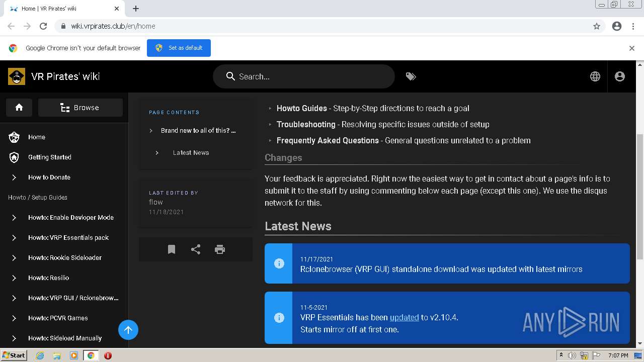Click the Getting Started shield icon

point(14,157)
